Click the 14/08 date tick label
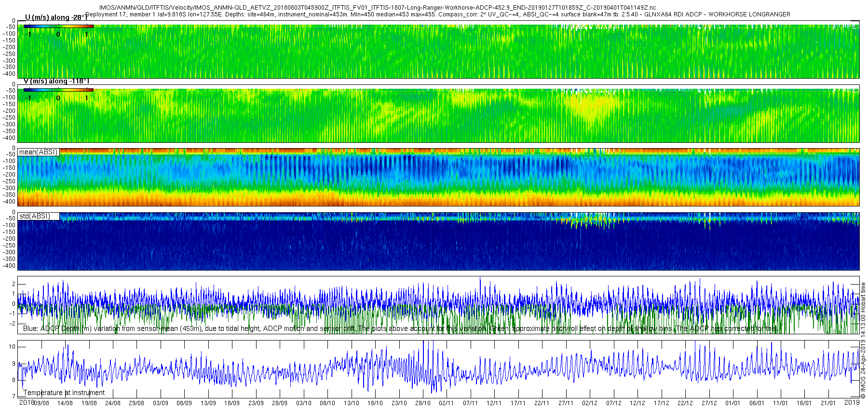868x410 pixels. 65,403
